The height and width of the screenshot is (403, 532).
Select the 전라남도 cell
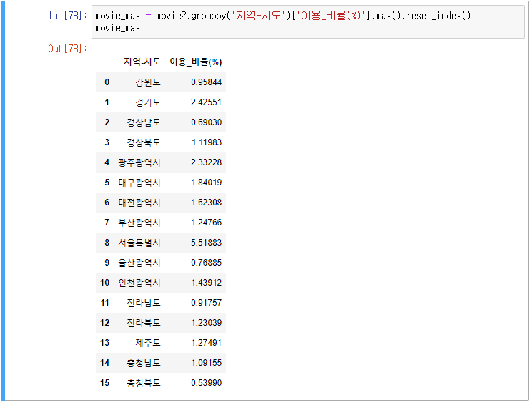click(x=144, y=303)
